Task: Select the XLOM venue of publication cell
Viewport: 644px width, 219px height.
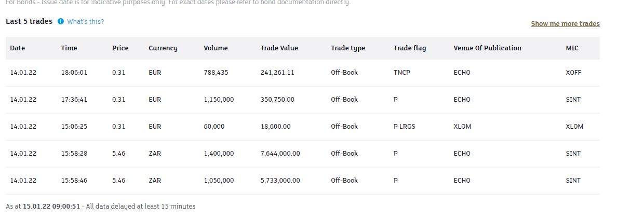Action: click(x=462, y=127)
